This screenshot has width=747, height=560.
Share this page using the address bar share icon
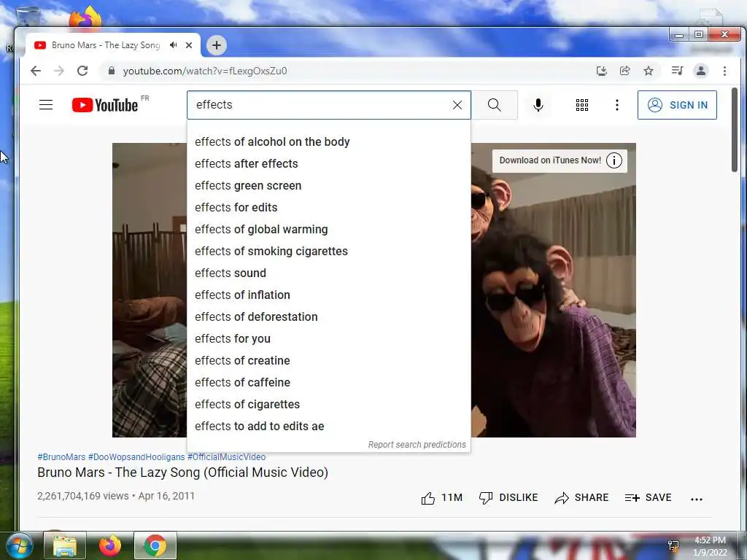(625, 71)
